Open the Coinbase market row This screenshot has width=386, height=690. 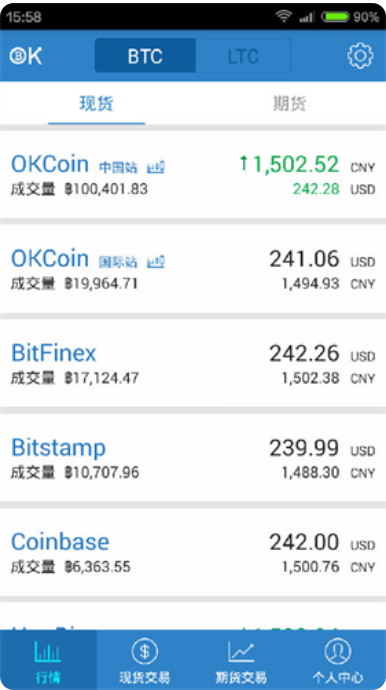(193, 553)
